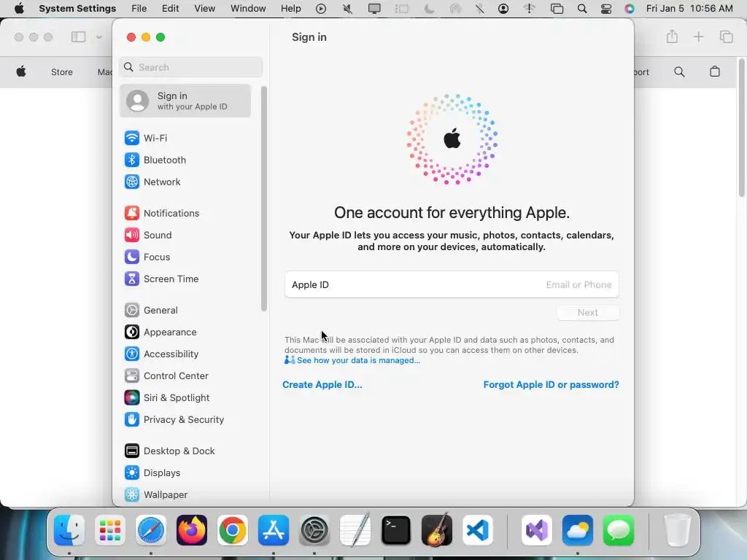Click the sidebar Search field

tap(190, 67)
